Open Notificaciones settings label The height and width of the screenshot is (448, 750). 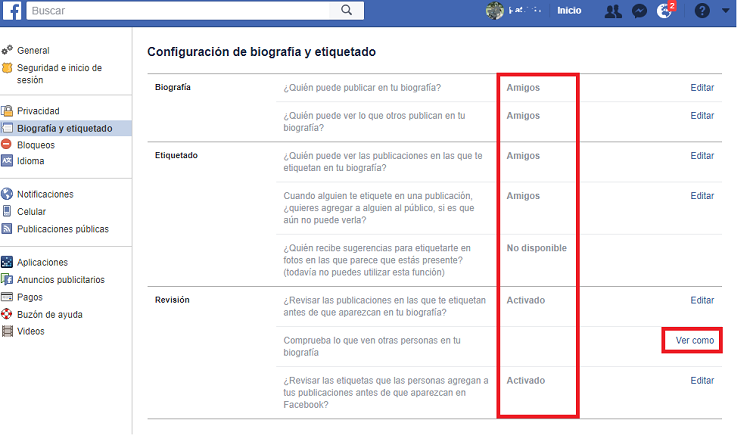[45, 194]
